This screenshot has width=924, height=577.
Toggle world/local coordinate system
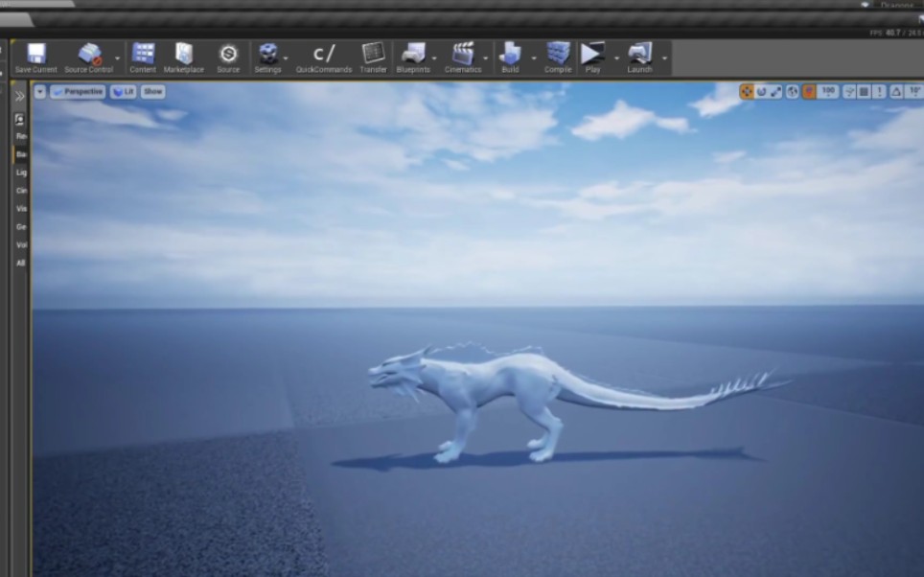pyautogui.click(x=793, y=90)
